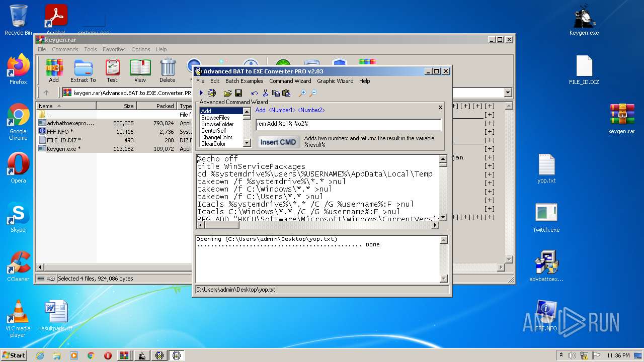Click WinRAR Test archive button
This screenshot has width=644, height=362.
click(x=112, y=71)
